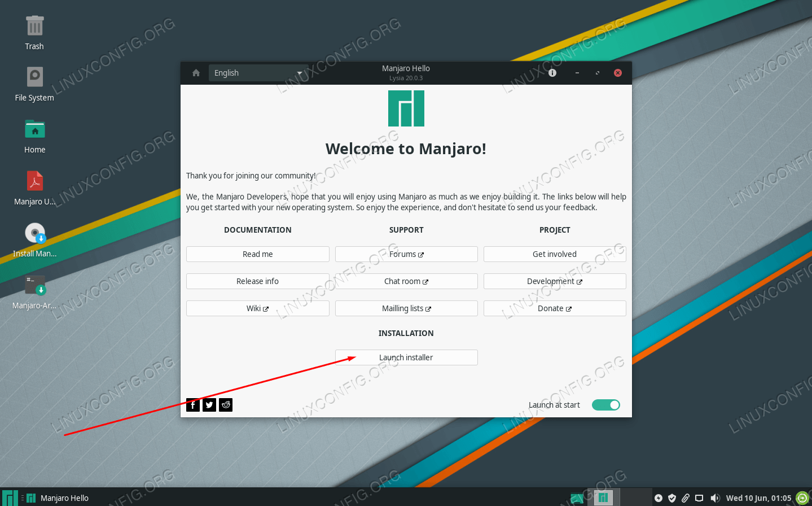Click the Read me button
Screen dimensions: 812x506
pos(258,254)
